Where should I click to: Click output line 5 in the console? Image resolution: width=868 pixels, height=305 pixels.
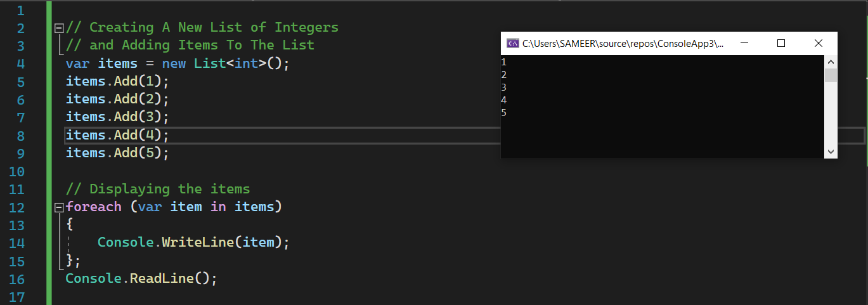pos(504,113)
